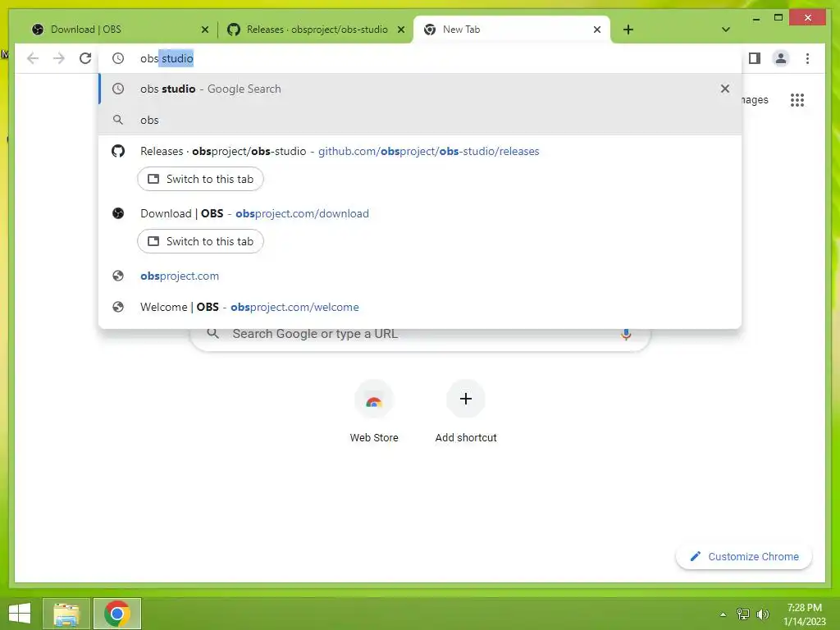840x630 pixels.
Task: Click the Back navigation arrow
Action: point(33,58)
